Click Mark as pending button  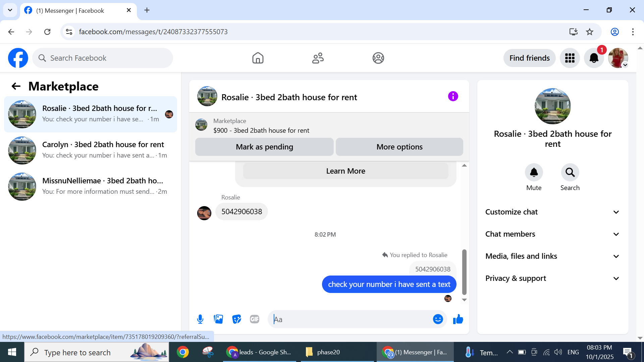tap(264, 147)
